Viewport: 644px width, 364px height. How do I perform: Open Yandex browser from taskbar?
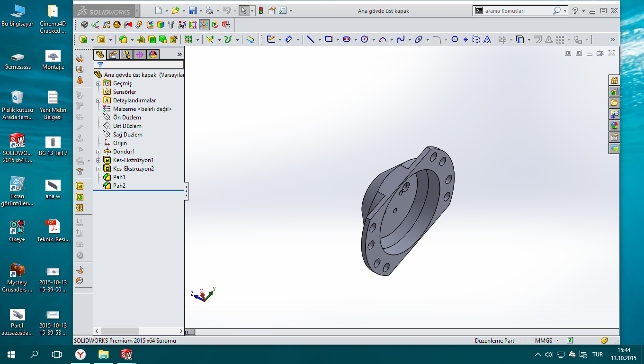81,354
